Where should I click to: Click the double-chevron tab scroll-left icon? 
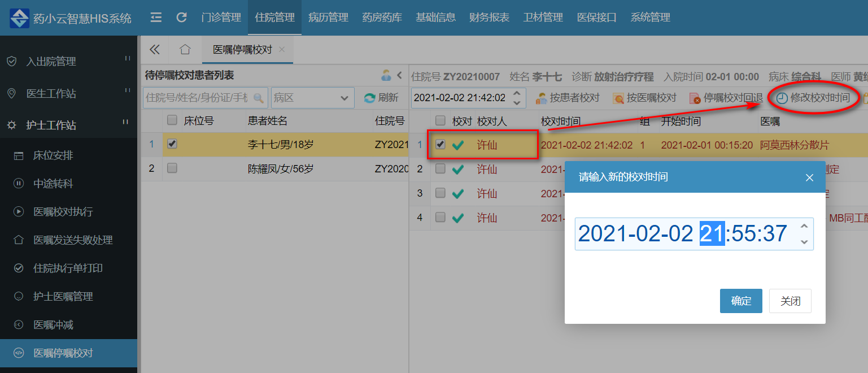pyautogui.click(x=154, y=50)
